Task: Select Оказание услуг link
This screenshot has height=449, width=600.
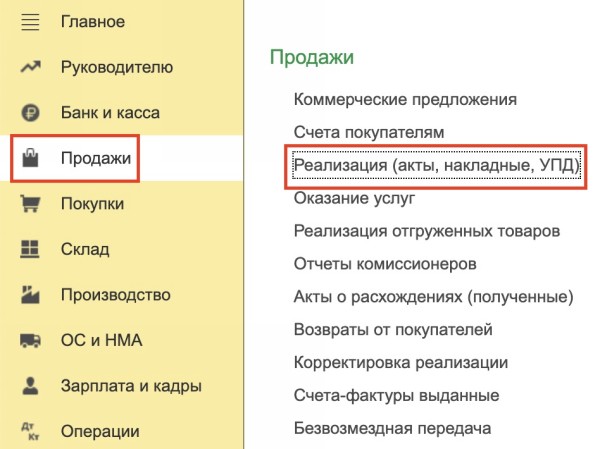Action: click(x=354, y=198)
